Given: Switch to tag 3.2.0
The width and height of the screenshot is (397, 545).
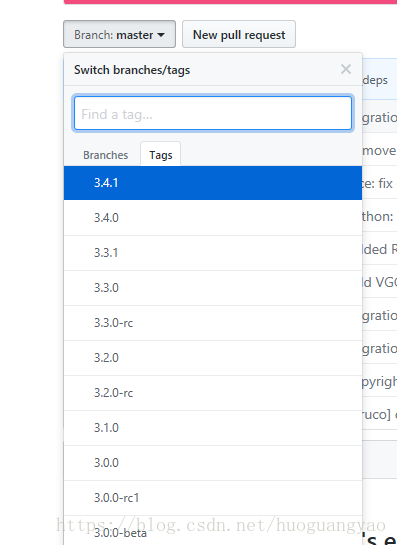Looking at the screenshot, I should coord(213,358).
